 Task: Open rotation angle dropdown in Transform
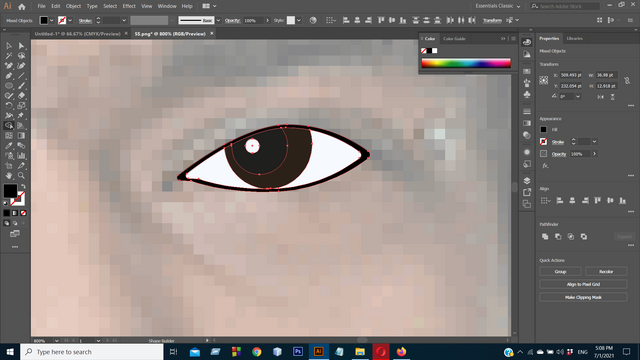[x=578, y=97]
